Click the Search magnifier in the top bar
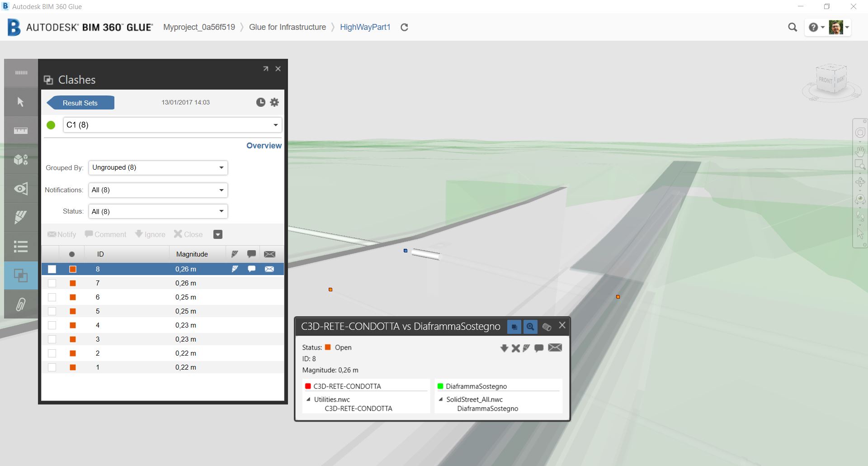The image size is (868, 466). click(x=793, y=27)
